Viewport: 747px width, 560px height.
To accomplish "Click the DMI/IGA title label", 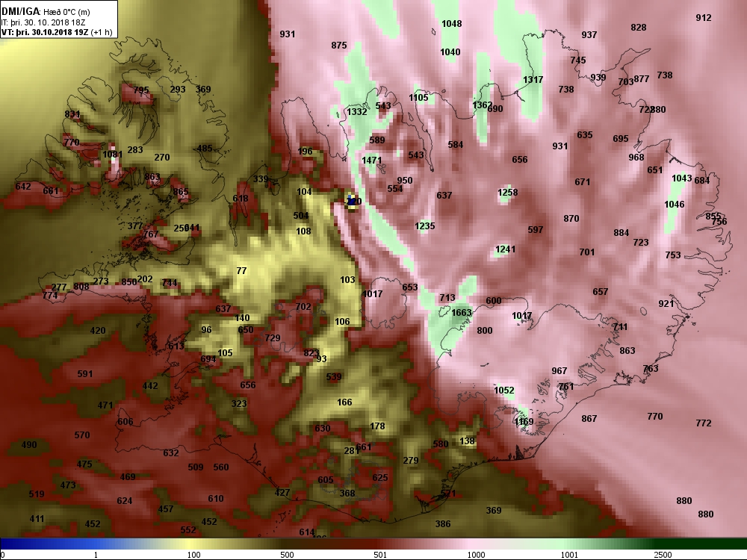I will coord(21,11).
